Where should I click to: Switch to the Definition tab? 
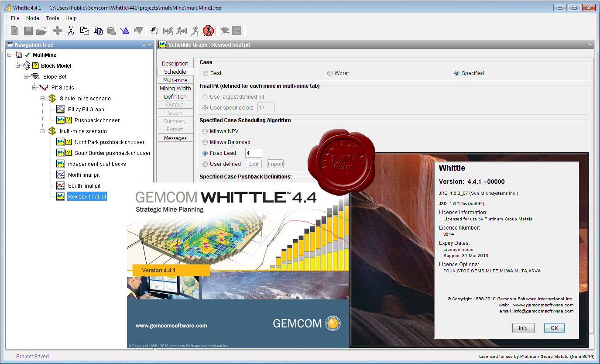175,96
